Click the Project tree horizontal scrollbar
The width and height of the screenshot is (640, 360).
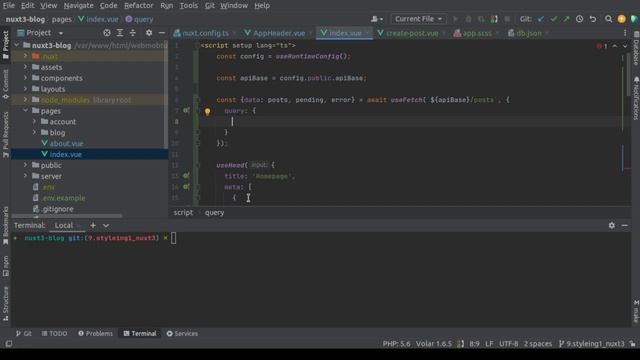(x=67, y=216)
